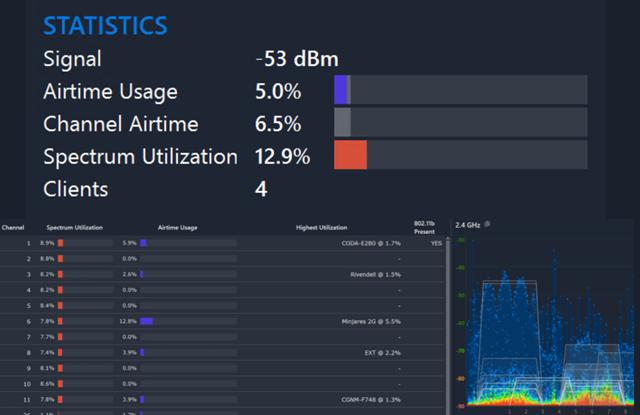Click the scrollbar up arrow of channel table
Image resolution: width=640 pixels, height=415 pixels.
click(448, 238)
